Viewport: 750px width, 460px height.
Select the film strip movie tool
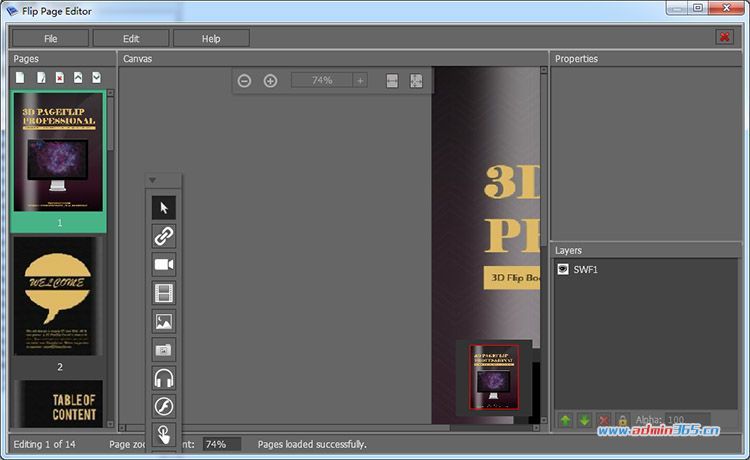click(164, 293)
